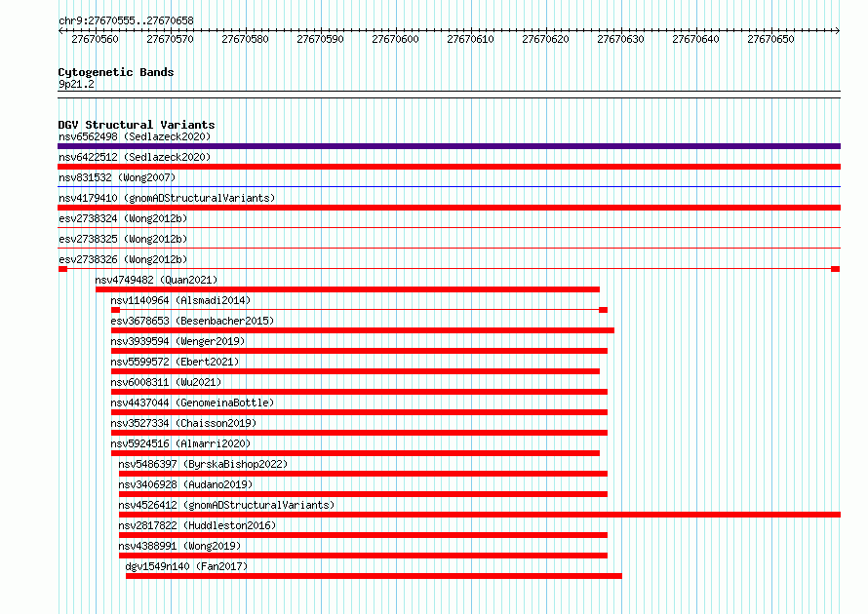Click the red bar under dgv1549n140
868x614 pixels.
pos(374,576)
